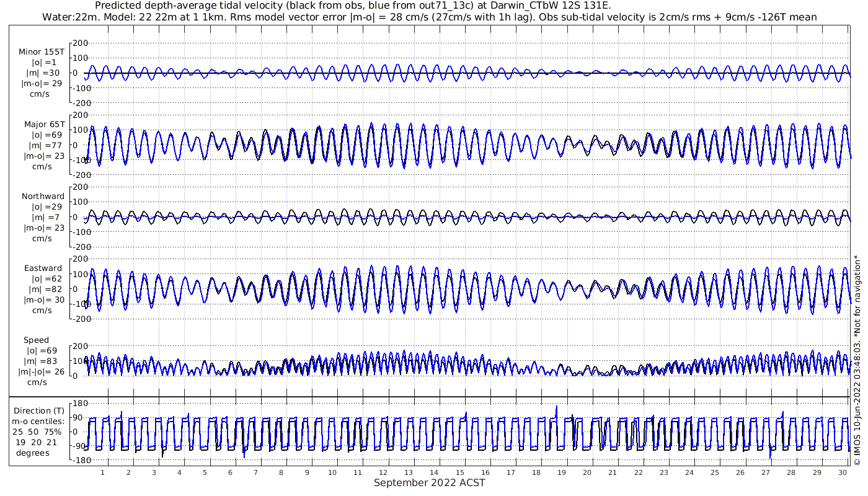
Task: Click x-axis day tick '15'
Action: pos(459,472)
